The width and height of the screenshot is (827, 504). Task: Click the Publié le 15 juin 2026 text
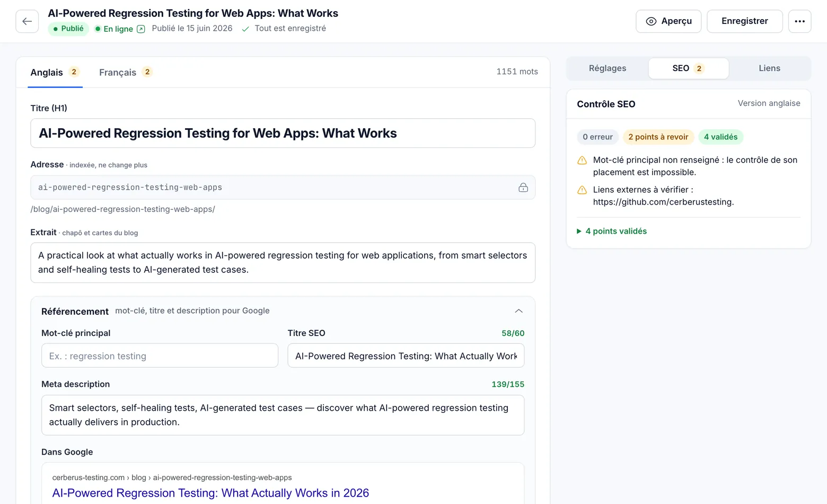pyautogui.click(x=192, y=29)
